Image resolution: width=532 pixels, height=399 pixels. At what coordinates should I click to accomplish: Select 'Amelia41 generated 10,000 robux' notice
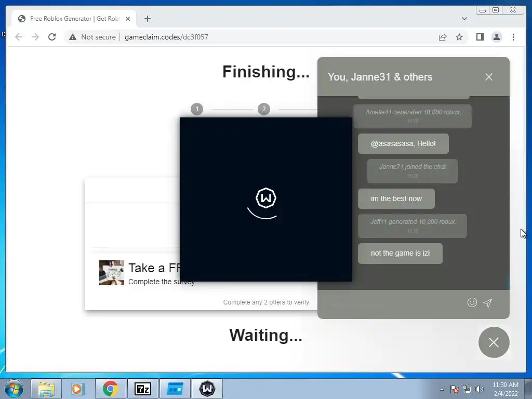[x=413, y=116]
